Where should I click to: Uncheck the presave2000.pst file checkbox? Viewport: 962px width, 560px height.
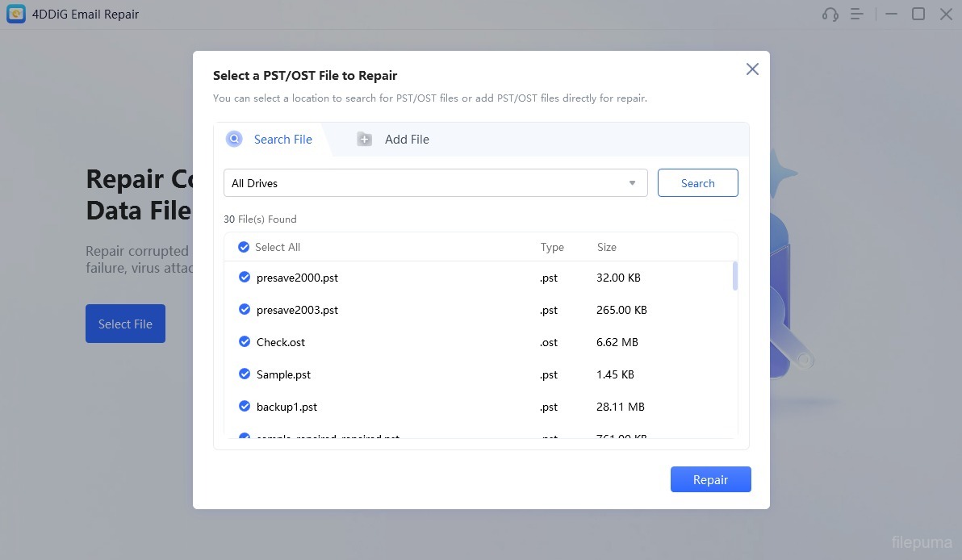(x=245, y=277)
